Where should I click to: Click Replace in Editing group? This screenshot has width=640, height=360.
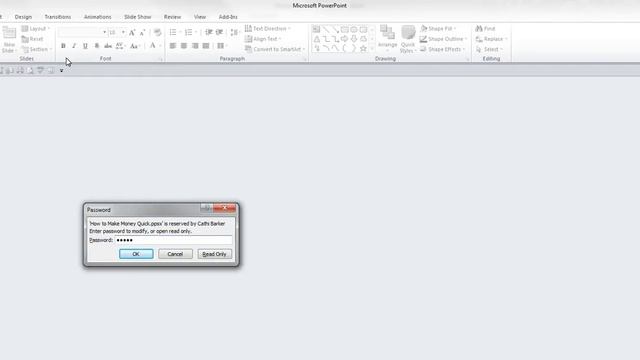491,39
